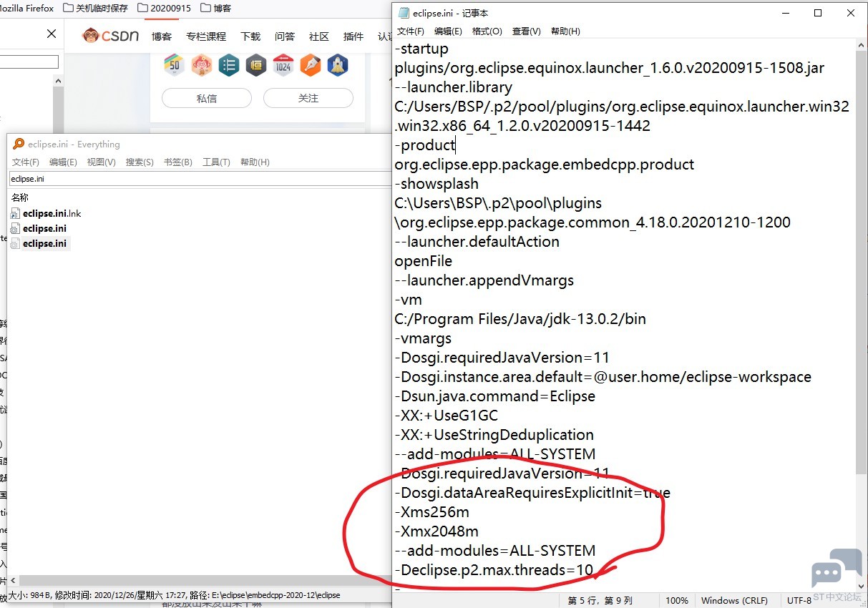Click the blue rocket badge icon
The height and width of the screenshot is (608, 868).
pyautogui.click(x=338, y=66)
